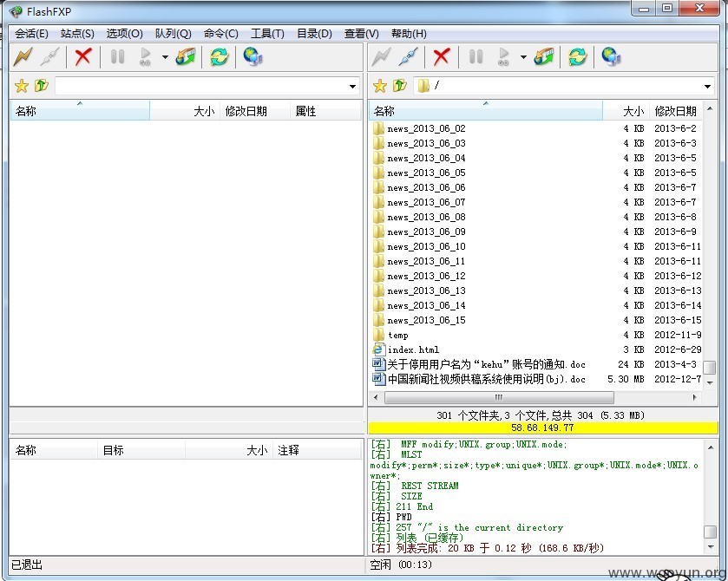Click the 注释 header in the queue pane
Image resolution: width=728 pixels, height=581 pixels.
(x=317, y=450)
